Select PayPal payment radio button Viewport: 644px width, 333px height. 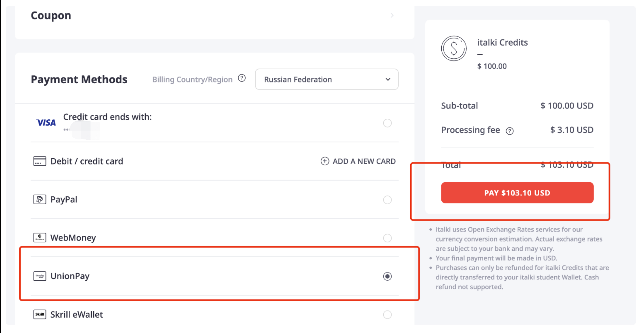pyautogui.click(x=387, y=200)
